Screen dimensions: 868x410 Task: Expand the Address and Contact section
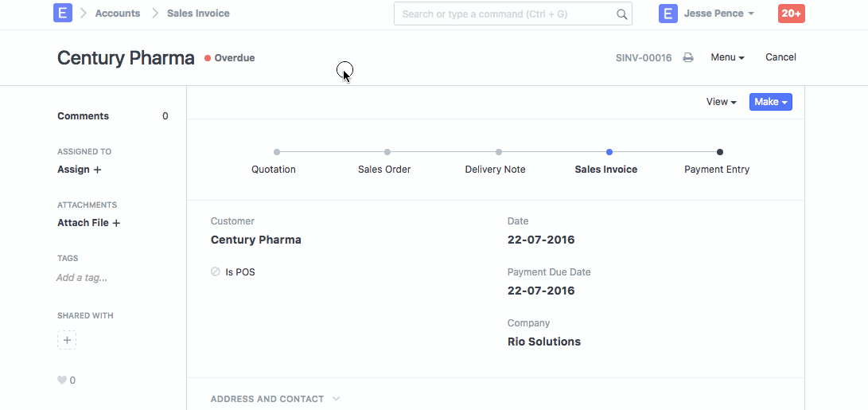[274, 399]
